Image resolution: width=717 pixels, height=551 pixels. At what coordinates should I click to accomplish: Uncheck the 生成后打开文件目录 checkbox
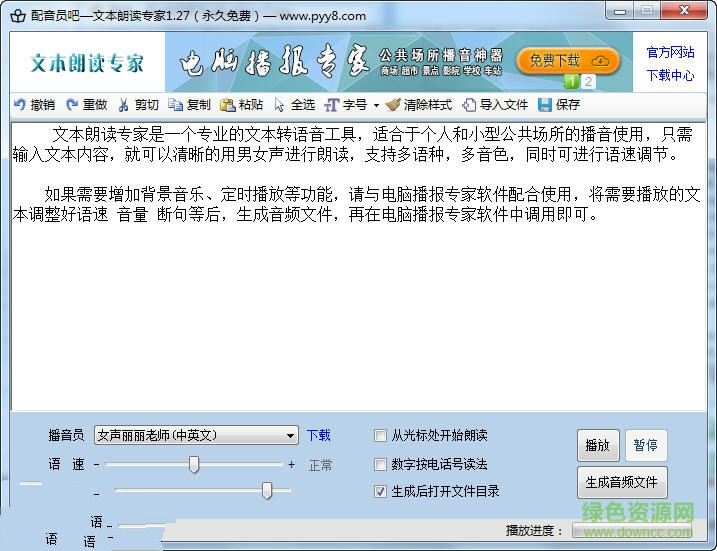(x=380, y=491)
